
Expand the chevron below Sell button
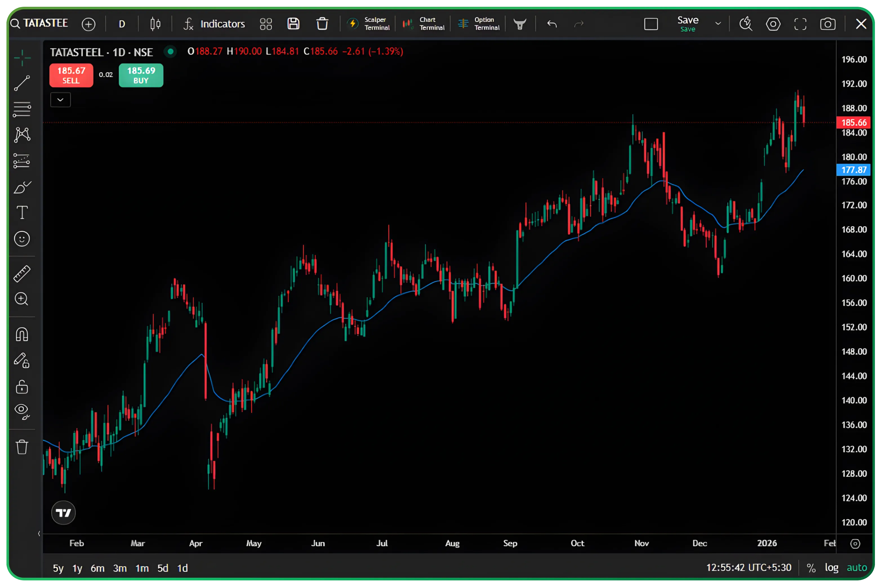pos(60,100)
